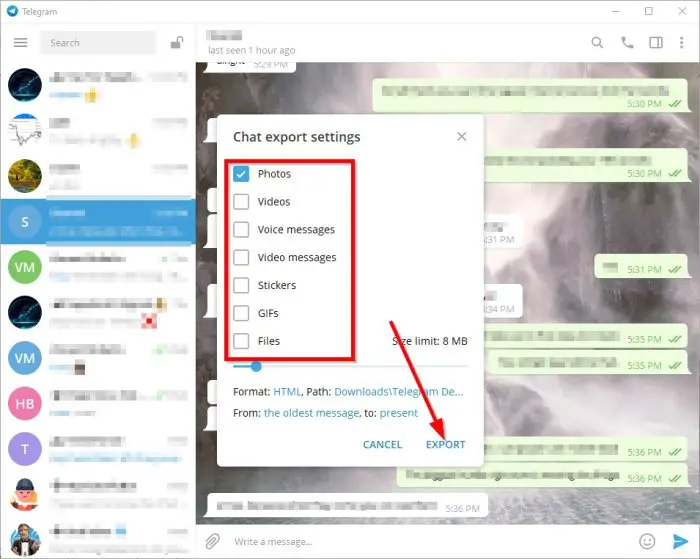The width and height of the screenshot is (700, 559).
Task: Focus the Search input field
Action: coord(98,43)
